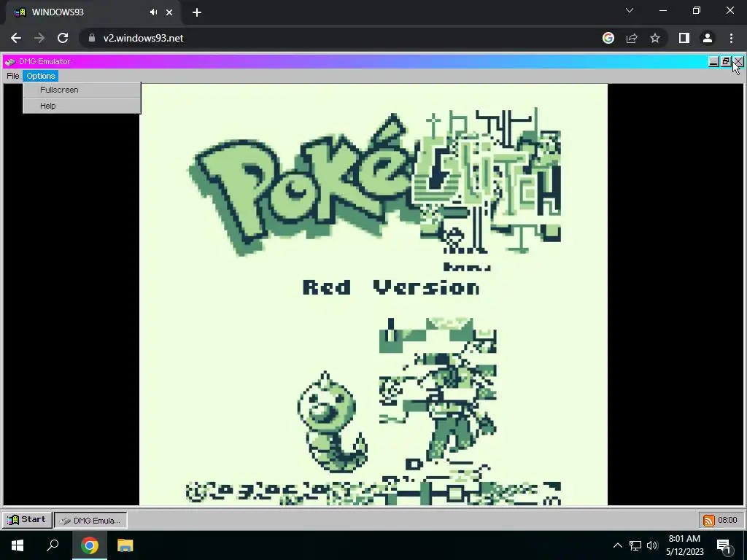Expand the Chrome tab search chevron
Screen dimensions: 747x560
[630, 10]
